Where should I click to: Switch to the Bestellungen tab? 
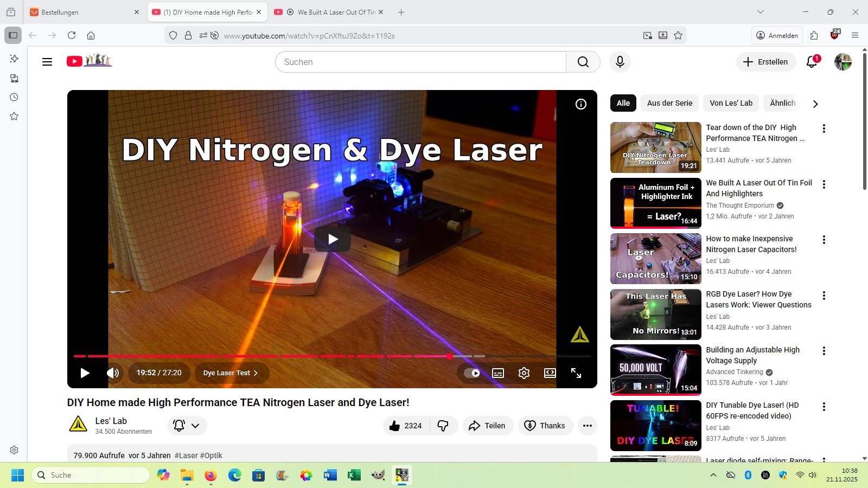pos(85,12)
